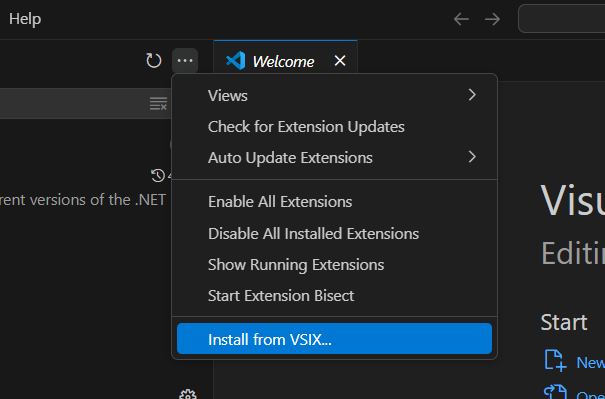
Task: Switch to the Welcome tab
Action: [x=284, y=61]
